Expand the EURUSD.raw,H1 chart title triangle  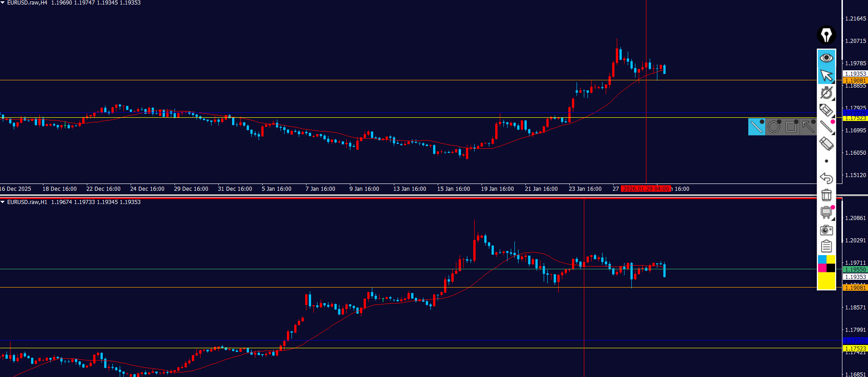3,202
